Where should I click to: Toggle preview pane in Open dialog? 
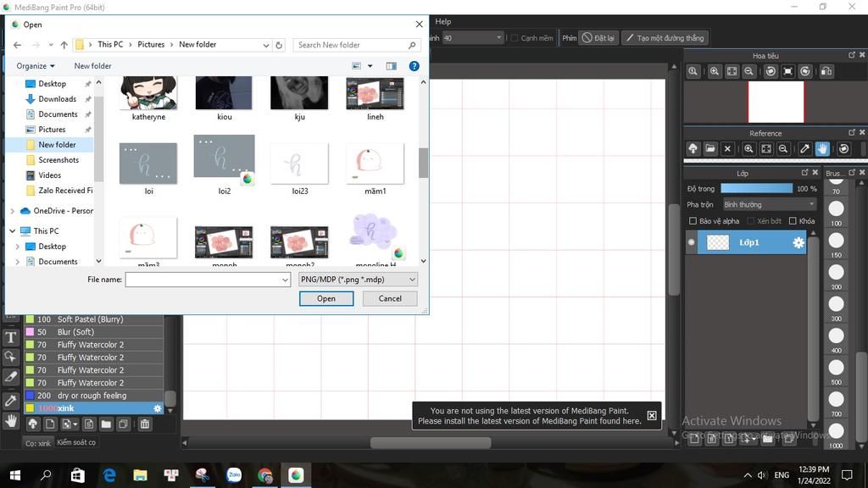[392, 66]
